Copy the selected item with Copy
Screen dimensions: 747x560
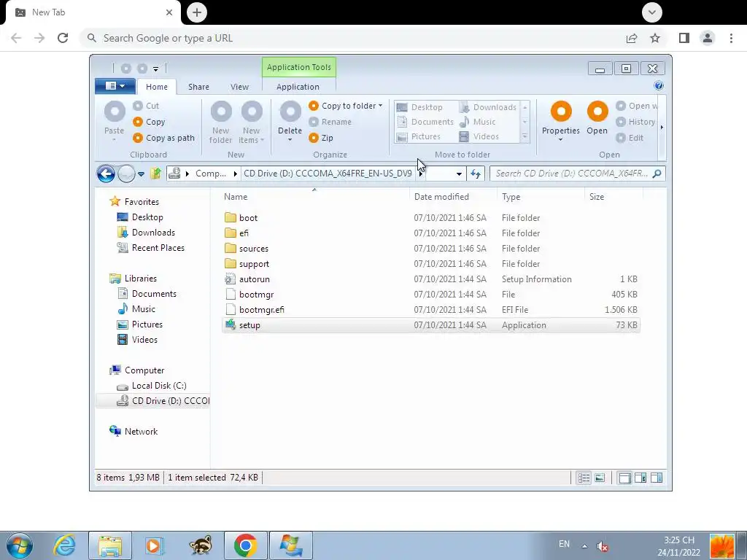coord(149,122)
